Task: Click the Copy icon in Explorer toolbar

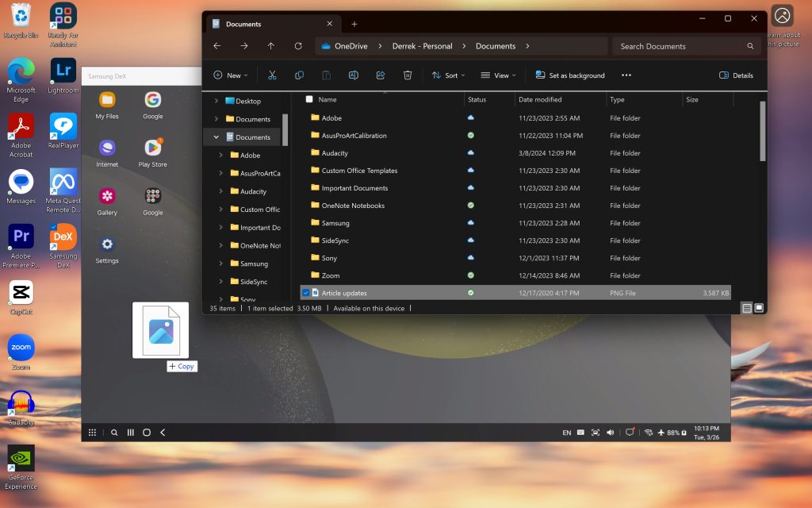Action: tap(299, 75)
